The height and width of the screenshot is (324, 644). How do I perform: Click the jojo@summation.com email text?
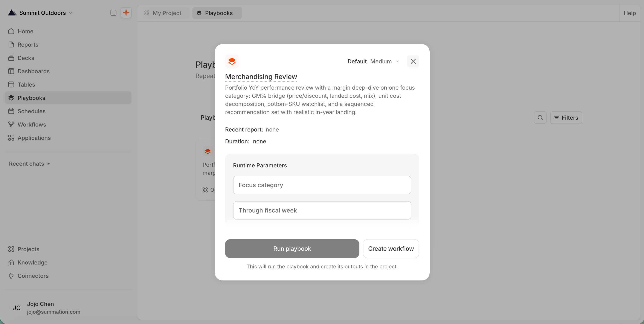(x=54, y=312)
